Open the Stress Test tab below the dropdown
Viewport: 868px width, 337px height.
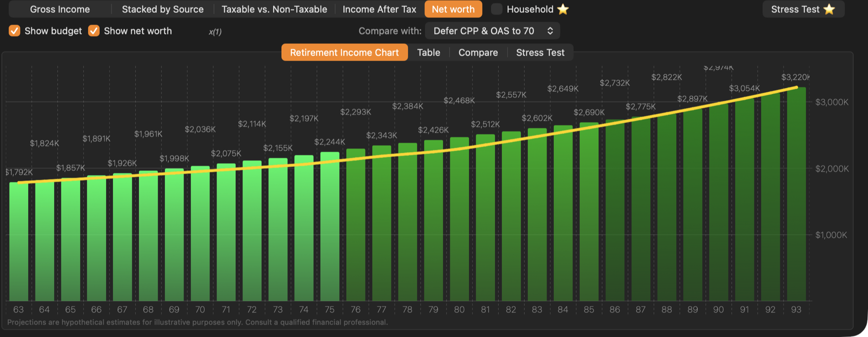540,53
